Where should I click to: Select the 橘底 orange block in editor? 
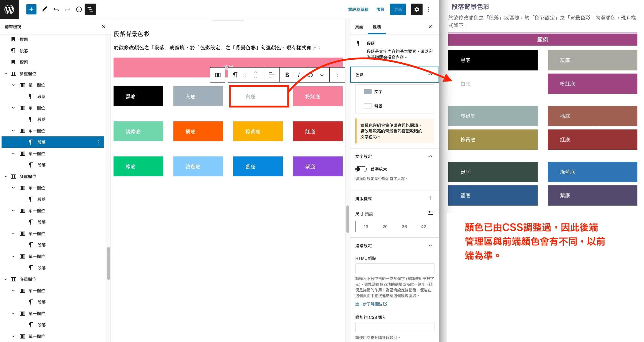pyautogui.click(x=198, y=131)
